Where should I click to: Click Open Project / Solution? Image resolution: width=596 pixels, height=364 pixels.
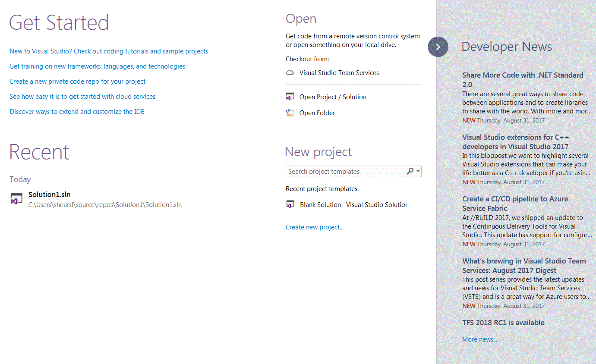click(333, 97)
